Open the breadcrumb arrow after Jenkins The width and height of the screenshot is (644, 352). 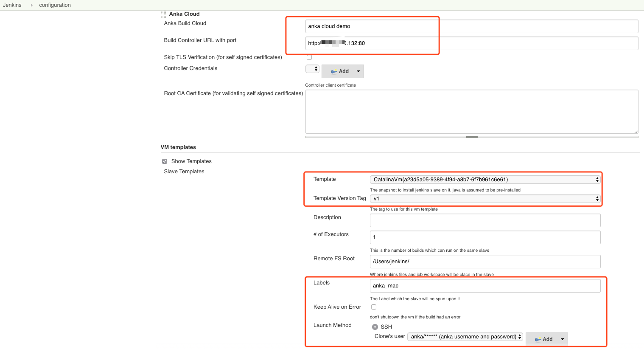click(x=31, y=5)
